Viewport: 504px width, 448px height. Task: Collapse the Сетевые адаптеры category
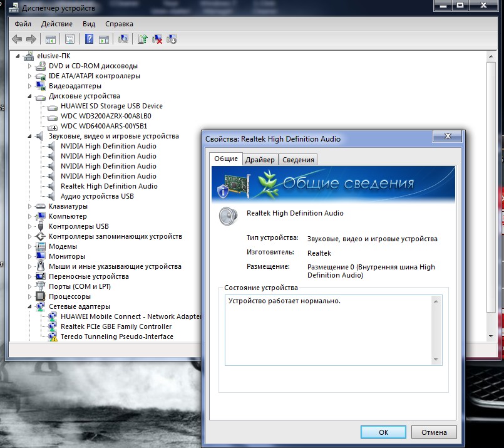point(29,306)
